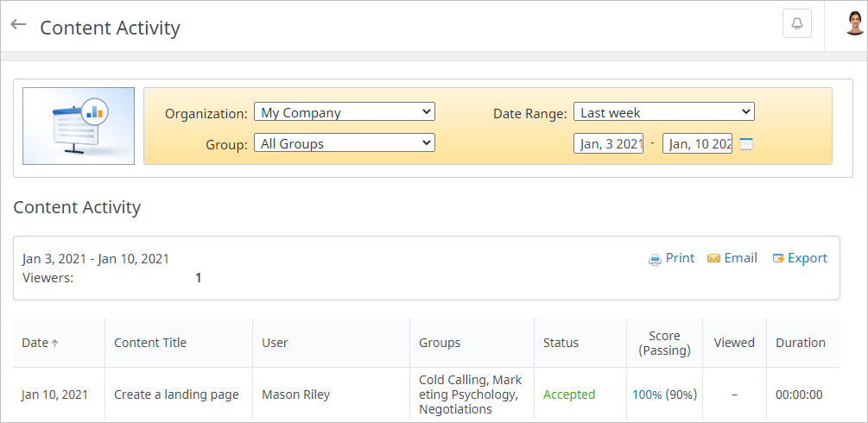Image resolution: width=868 pixels, height=423 pixels.
Task: Open the calendar date picker icon
Action: [746, 144]
